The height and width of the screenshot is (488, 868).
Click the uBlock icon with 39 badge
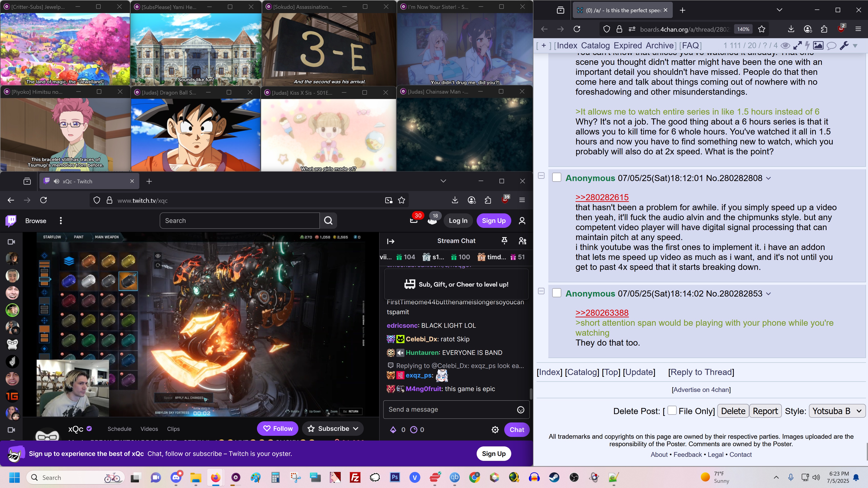pyautogui.click(x=505, y=200)
